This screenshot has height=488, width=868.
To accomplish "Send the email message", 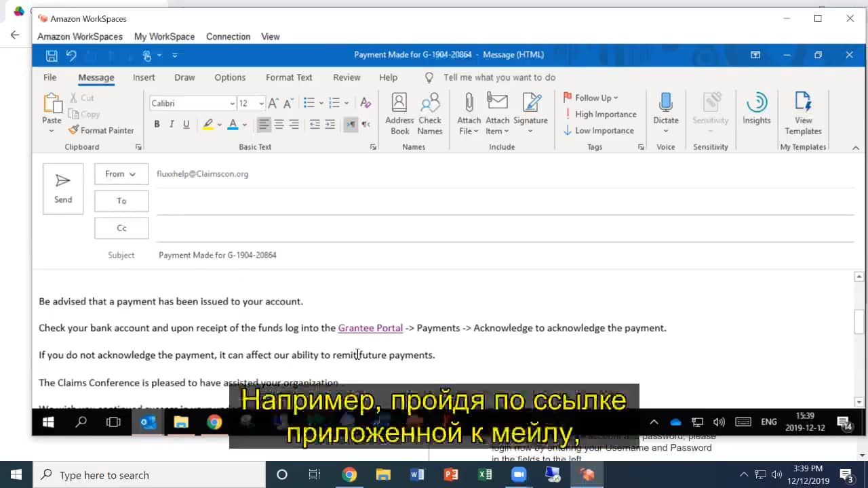I will [x=63, y=188].
